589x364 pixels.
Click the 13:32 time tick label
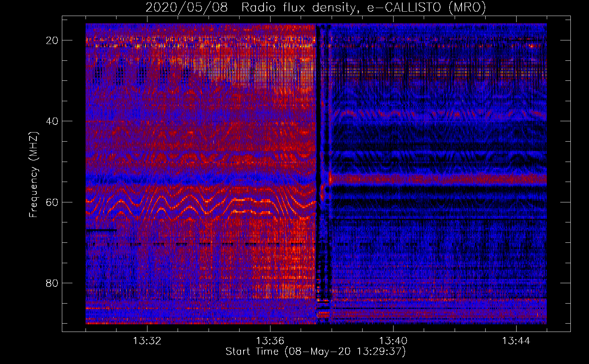[147, 341]
